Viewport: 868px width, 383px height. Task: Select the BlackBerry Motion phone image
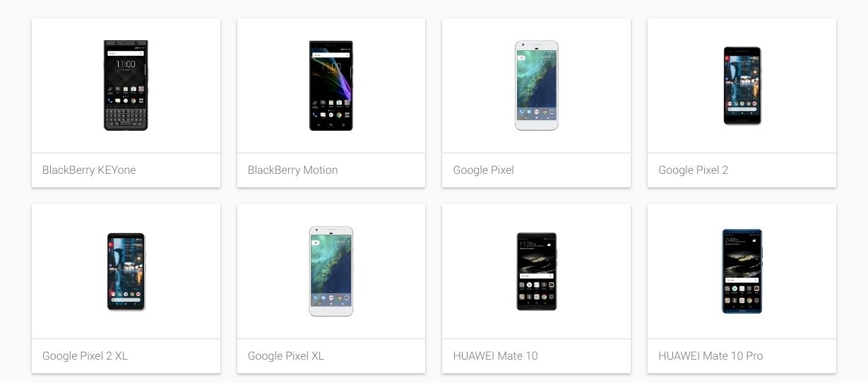[x=331, y=86]
